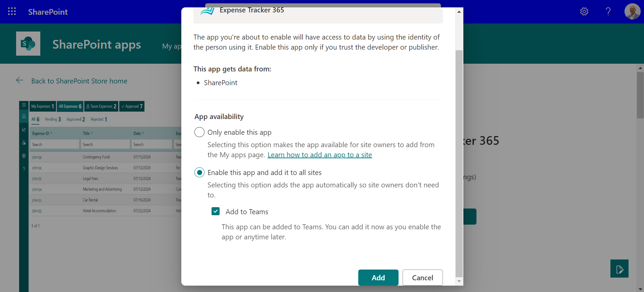Select Enable this app and add to all sites
This screenshot has width=644, height=292.
click(x=199, y=172)
